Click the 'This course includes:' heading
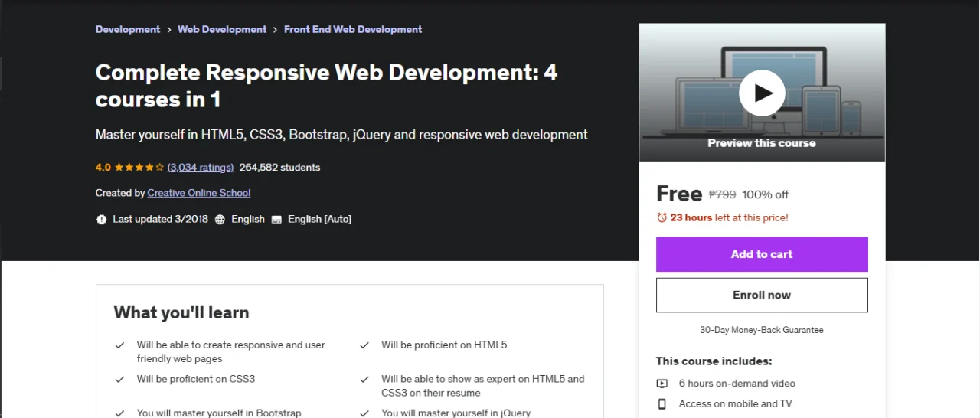The width and height of the screenshot is (980, 418). tap(714, 361)
